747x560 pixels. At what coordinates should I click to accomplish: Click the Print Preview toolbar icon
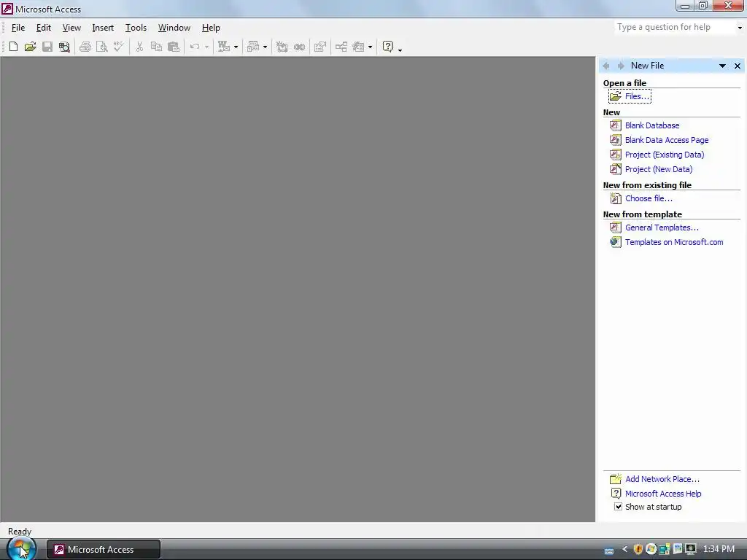(x=102, y=47)
